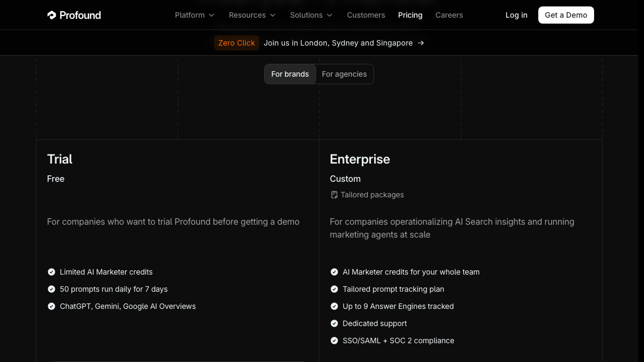
Task: Click Up to 9 Answer Engines tracked
Action: click(398, 306)
